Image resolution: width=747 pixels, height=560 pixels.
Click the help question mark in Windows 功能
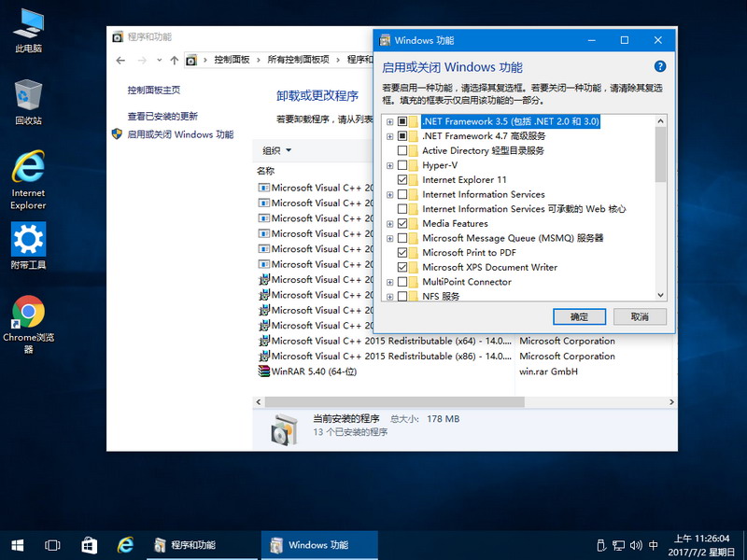660,66
